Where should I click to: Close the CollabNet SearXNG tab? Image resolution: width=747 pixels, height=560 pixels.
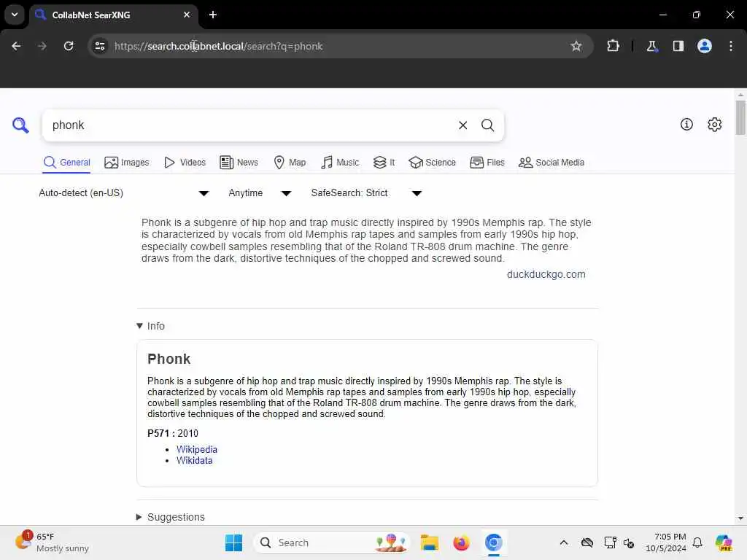pyautogui.click(x=187, y=15)
